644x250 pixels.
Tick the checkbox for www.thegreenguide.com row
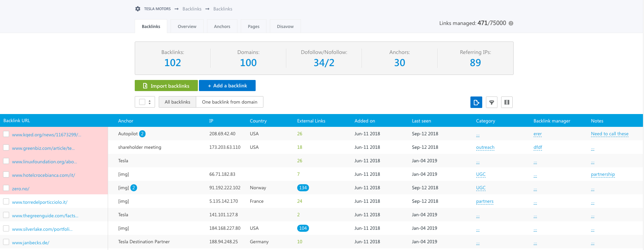(x=6, y=215)
